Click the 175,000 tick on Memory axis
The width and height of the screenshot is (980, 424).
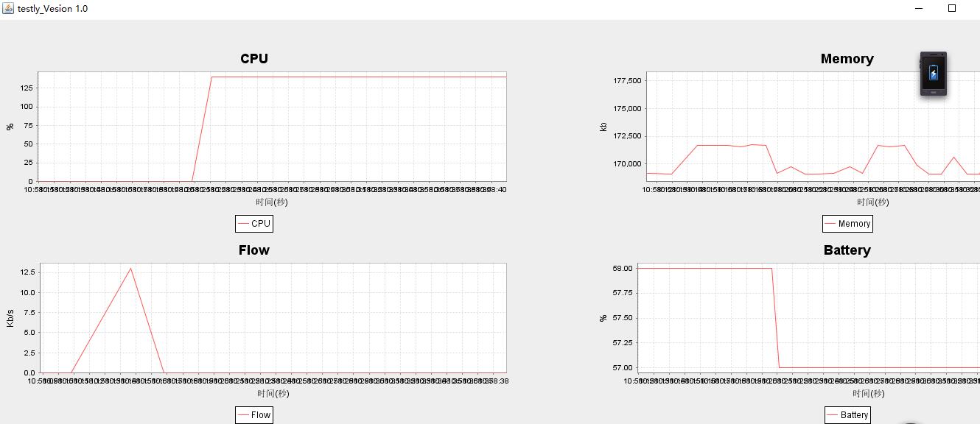pos(628,108)
